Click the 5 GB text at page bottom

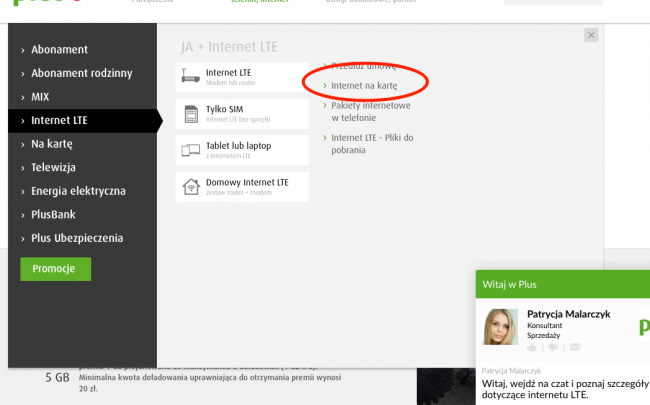click(57, 378)
